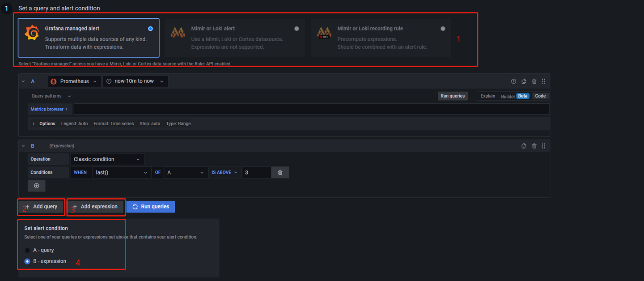
Task: Switch to Code mode for query A
Action: tap(540, 96)
